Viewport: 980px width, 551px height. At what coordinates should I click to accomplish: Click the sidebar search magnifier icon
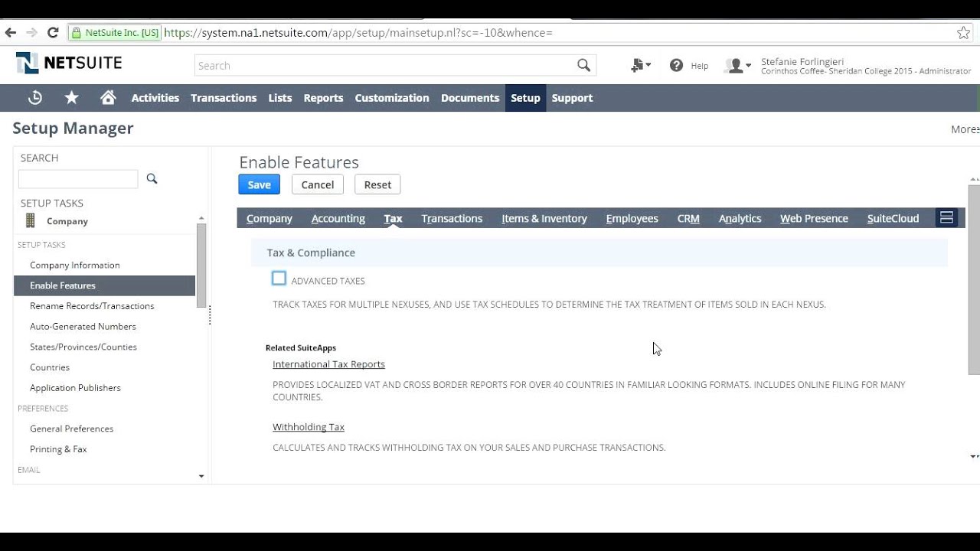click(152, 178)
